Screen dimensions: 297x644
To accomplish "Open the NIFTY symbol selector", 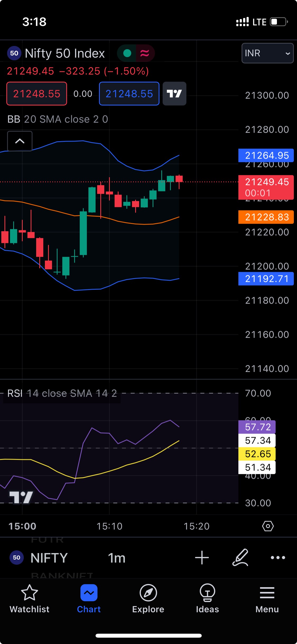I will [49, 558].
